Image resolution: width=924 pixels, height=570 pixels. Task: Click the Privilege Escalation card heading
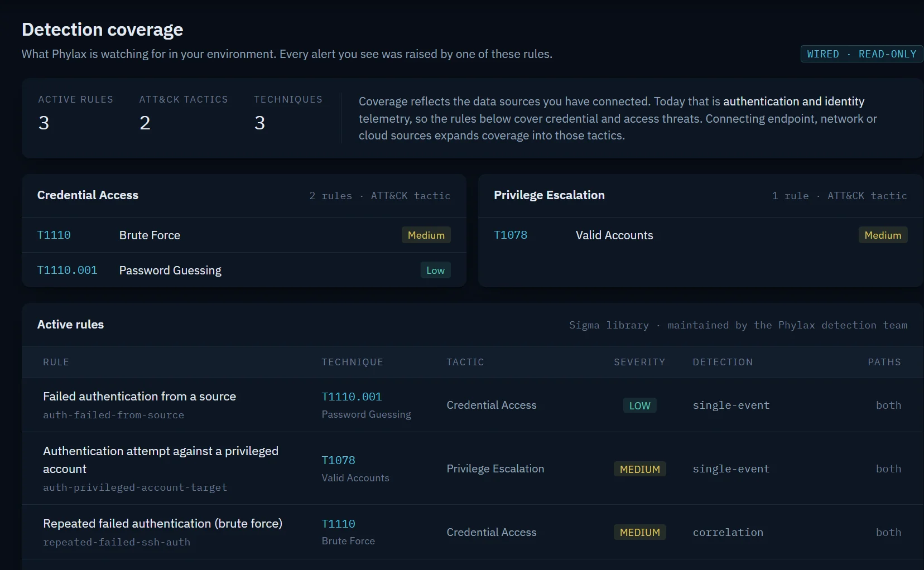(549, 195)
